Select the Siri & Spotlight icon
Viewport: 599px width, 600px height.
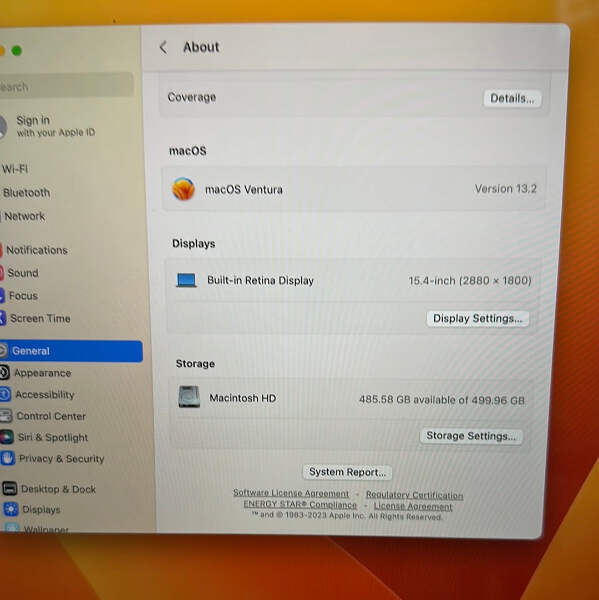[7, 437]
